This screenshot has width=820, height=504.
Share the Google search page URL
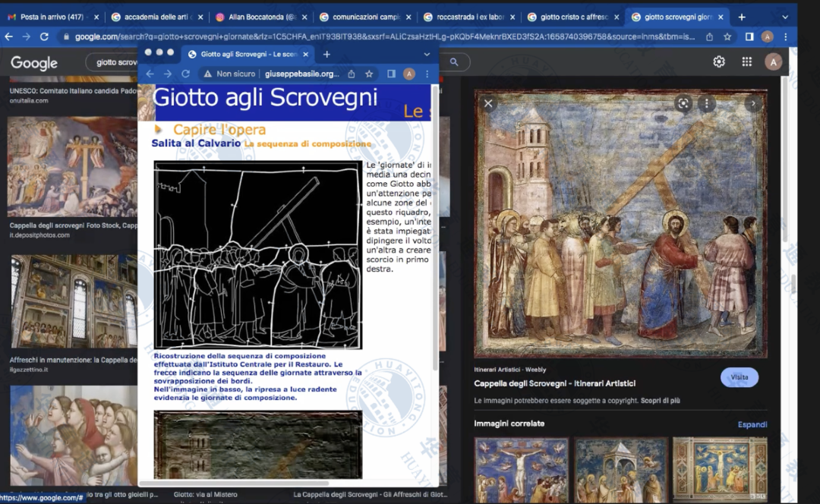coord(709,36)
